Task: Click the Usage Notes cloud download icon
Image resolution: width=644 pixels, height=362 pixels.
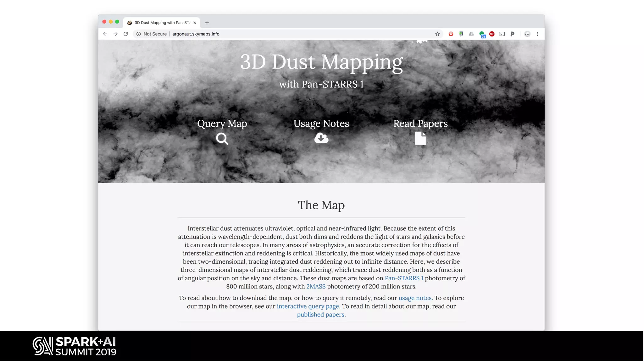Action: [321, 138]
